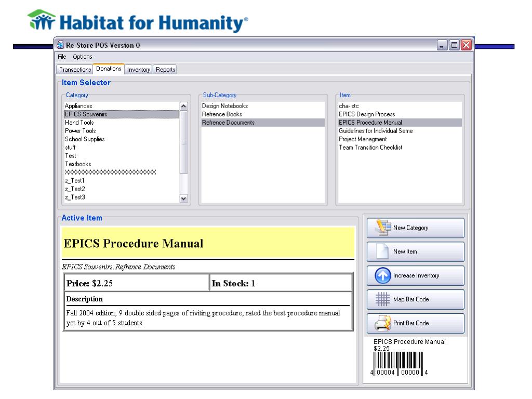Viewport: 532px width, 399px height.
Task: Go to the Inventory tab
Action: pos(138,69)
